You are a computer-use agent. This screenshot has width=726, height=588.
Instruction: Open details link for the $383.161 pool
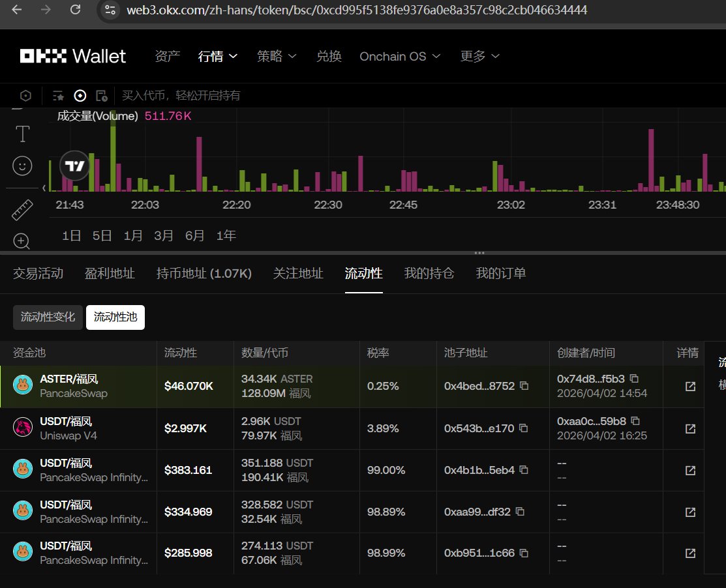coord(690,471)
